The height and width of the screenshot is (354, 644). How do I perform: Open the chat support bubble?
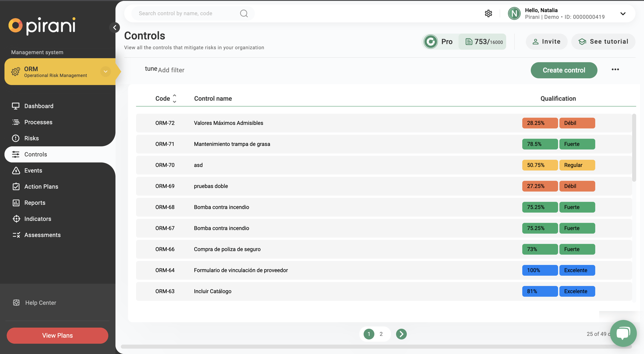pyautogui.click(x=623, y=333)
